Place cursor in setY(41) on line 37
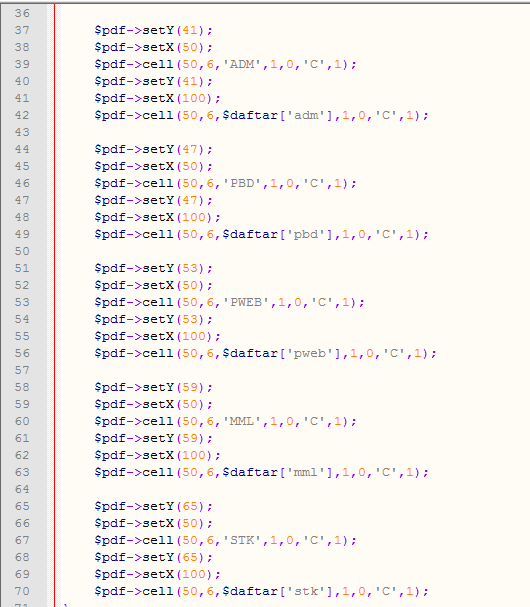 pyautogui.click(x=173, y=30)
